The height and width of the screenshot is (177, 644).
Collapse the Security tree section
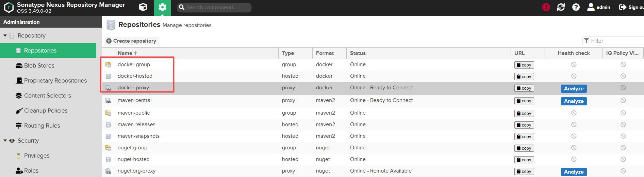click(5, 141)
